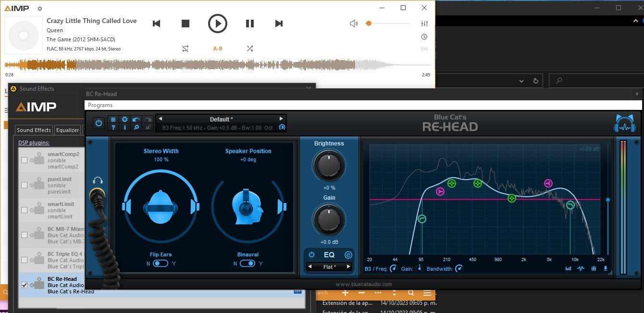Open the Programs menu in BC Re-Head
The height and width of the screenshot is (313, 644).
click(100, 105)
